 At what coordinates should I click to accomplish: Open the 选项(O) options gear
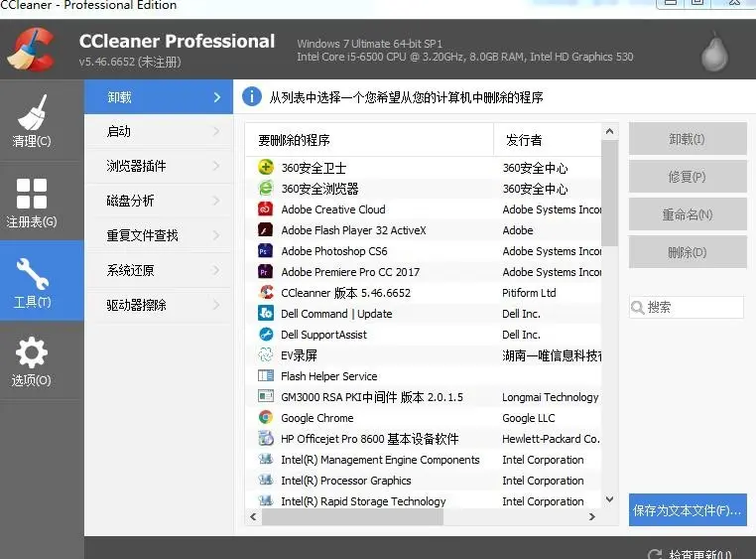32,360
